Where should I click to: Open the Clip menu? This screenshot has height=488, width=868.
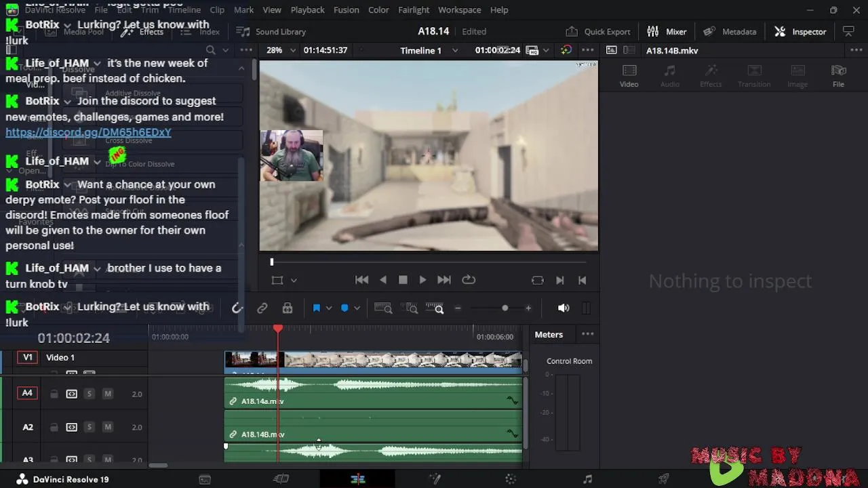[x=217, y=10]
